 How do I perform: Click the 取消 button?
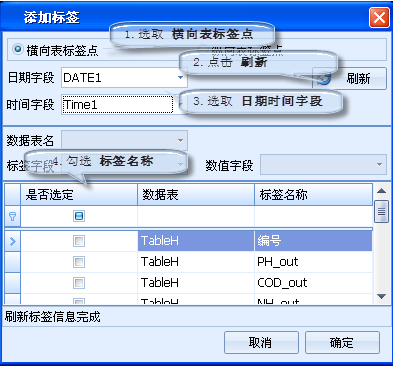261,342
